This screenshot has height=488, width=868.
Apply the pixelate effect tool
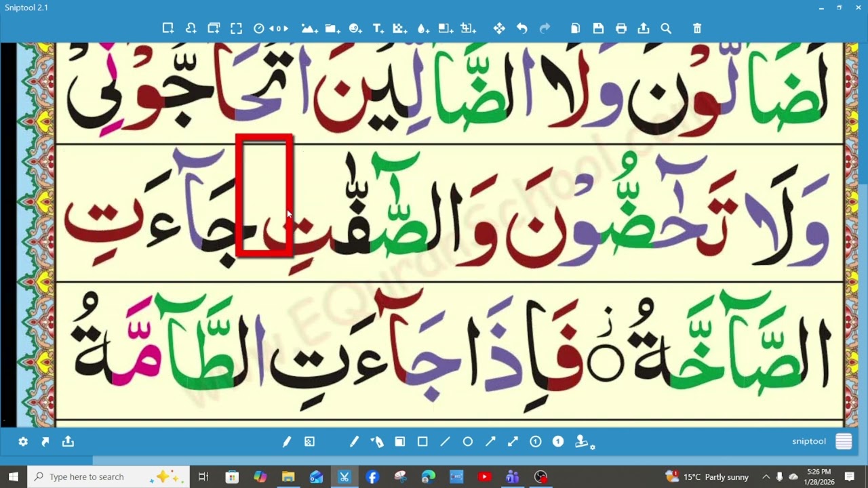pyautogui.click(x=400, y=28)
